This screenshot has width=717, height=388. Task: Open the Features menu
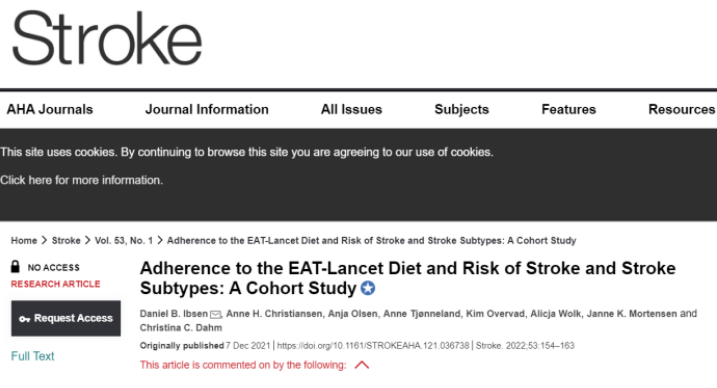(x=568, y=109)
